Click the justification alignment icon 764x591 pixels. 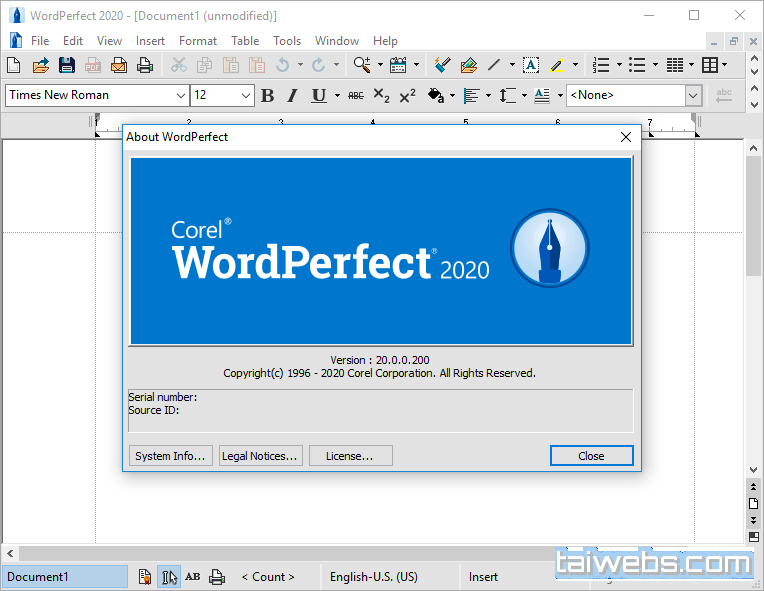click(x=472, y=95)
